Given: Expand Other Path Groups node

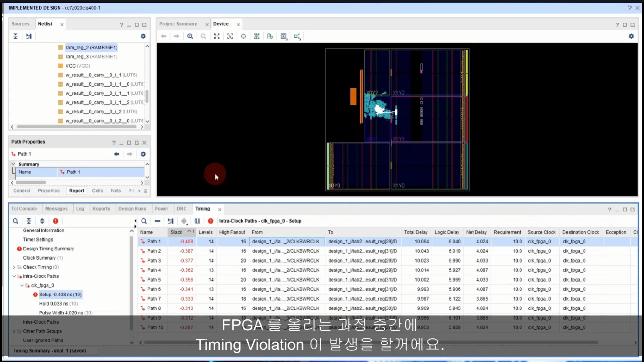Looking at the screenshot, I should [14, 331].
